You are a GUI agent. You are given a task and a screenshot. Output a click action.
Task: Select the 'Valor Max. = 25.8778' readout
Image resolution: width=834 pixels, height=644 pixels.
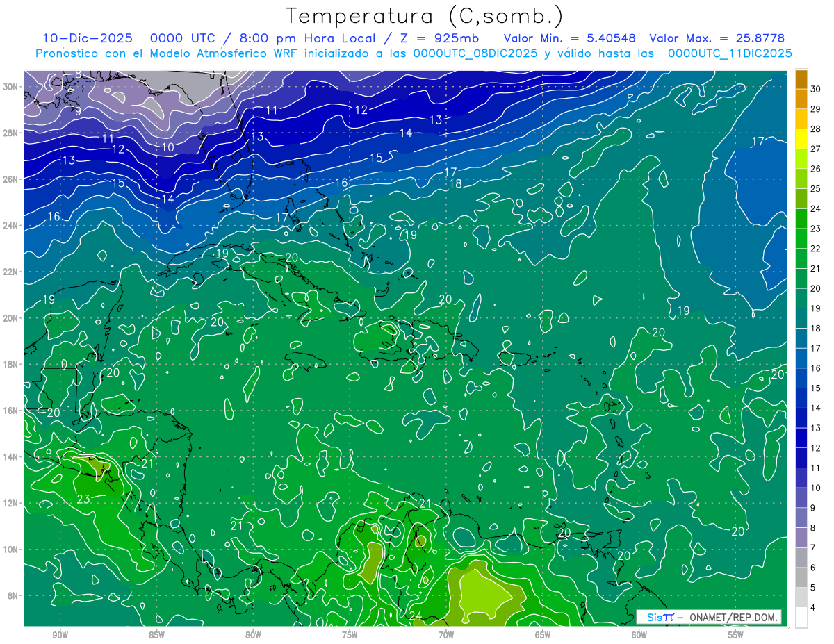click(x=717, y=38)
